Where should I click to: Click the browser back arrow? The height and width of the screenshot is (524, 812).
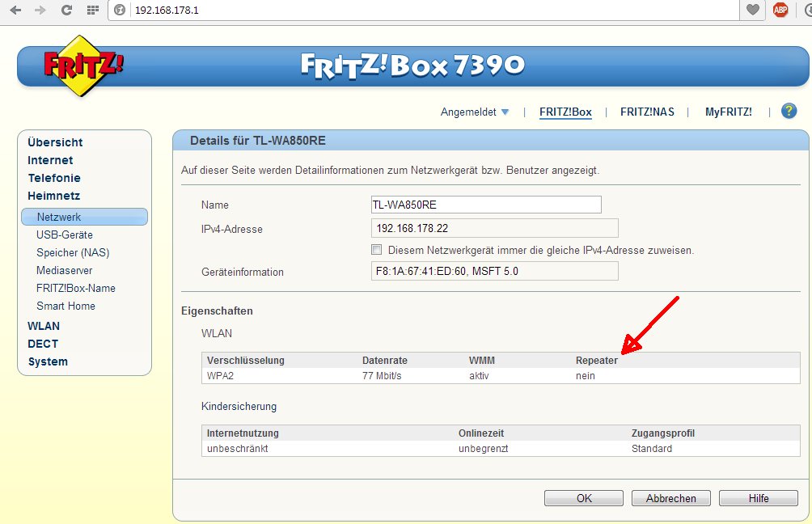(x=15, y=10)
